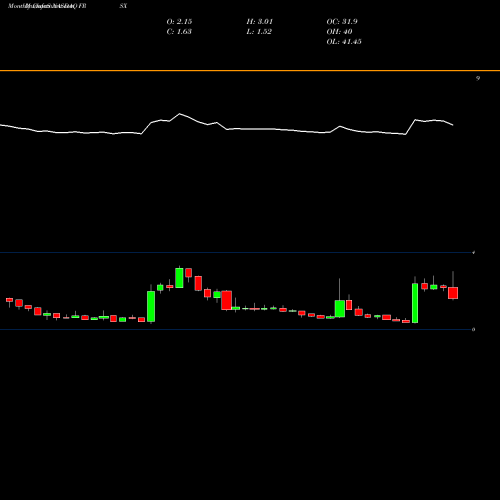
Task: Click the '0' price axis label
Action: tap(473, 330)
